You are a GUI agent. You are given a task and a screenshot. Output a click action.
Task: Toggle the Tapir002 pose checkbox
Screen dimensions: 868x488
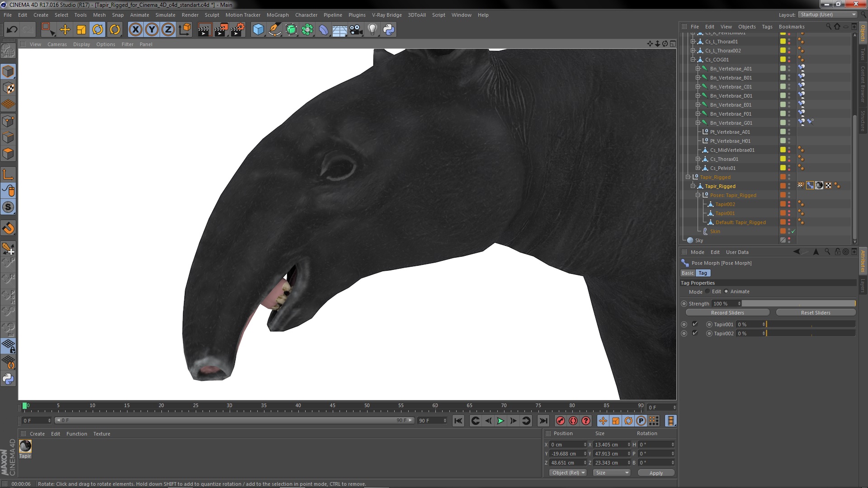tap(695, 333)
